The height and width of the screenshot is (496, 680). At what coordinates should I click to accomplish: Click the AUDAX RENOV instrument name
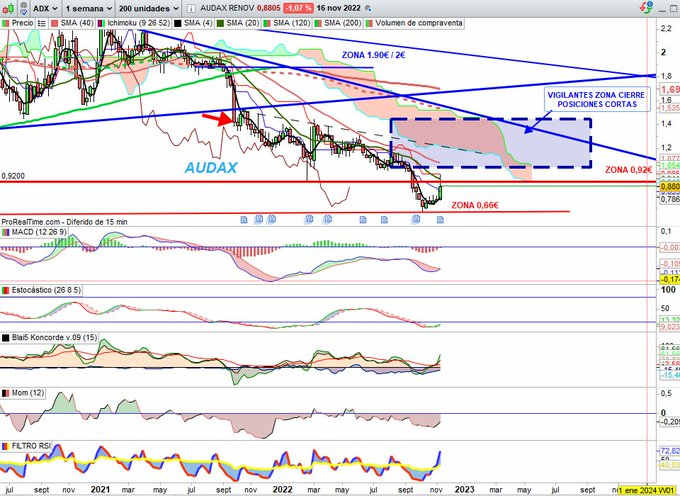tap(227, 8)
